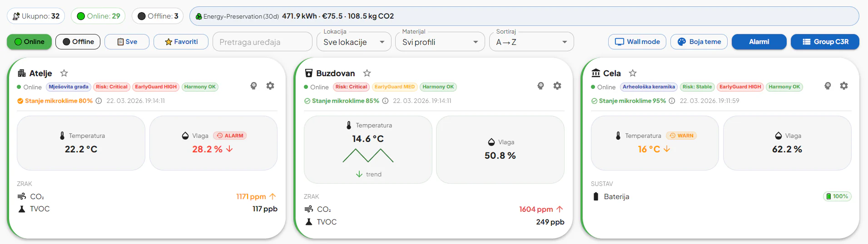Toggle favorite star for Atelje card
The image size is (868, 244).
(64, 73)
